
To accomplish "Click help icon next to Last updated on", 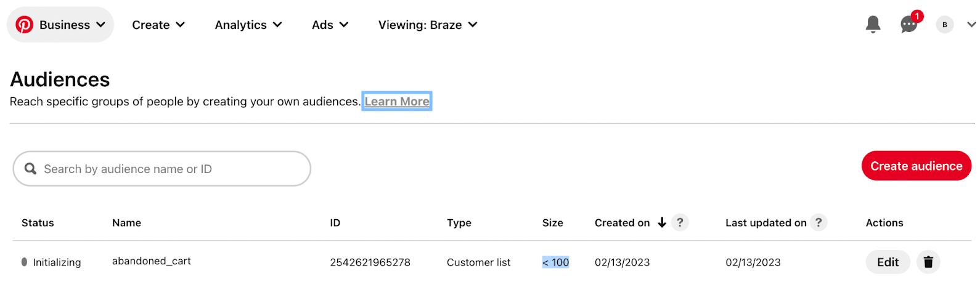I will coord(819,222).
